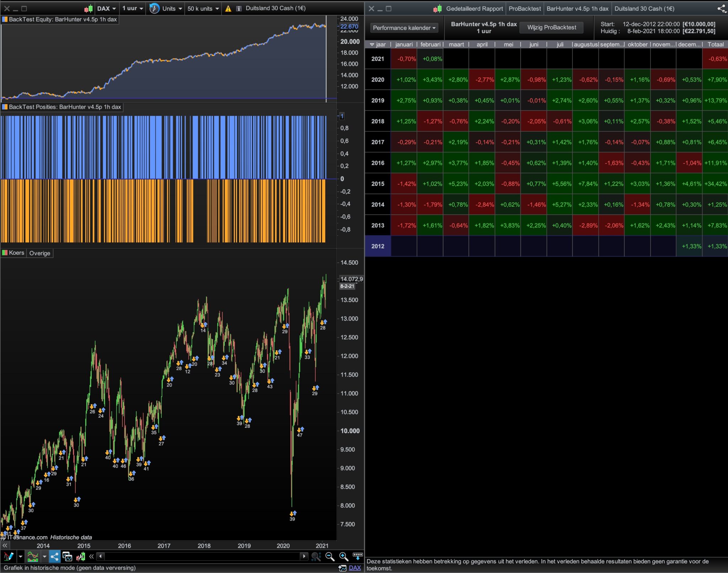This screenshot has width=728, height=573.
Task: Click the info icon beside Duitsland 30 Cash
Action: click(x=239, y=9)
